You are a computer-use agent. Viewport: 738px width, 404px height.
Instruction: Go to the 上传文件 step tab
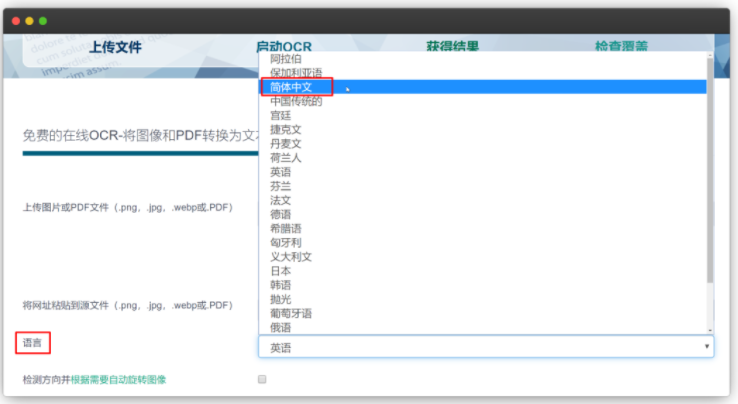click(x=115, y=47)
